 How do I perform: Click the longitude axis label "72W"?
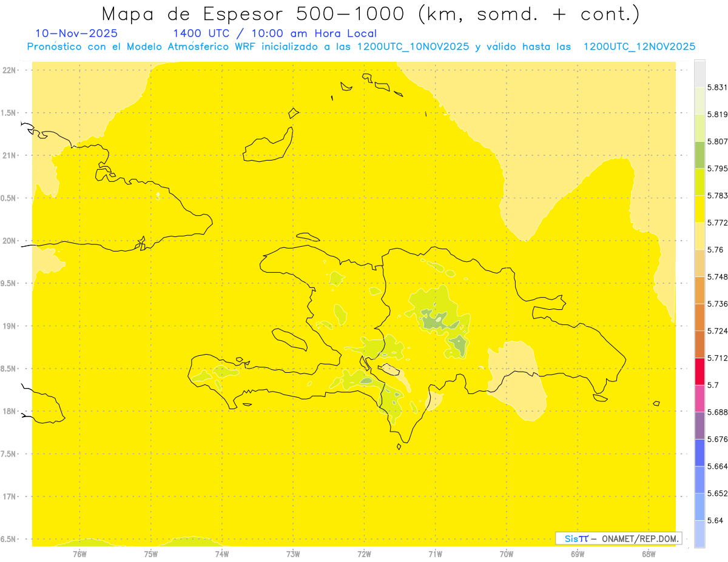click(x=364, y=554)
